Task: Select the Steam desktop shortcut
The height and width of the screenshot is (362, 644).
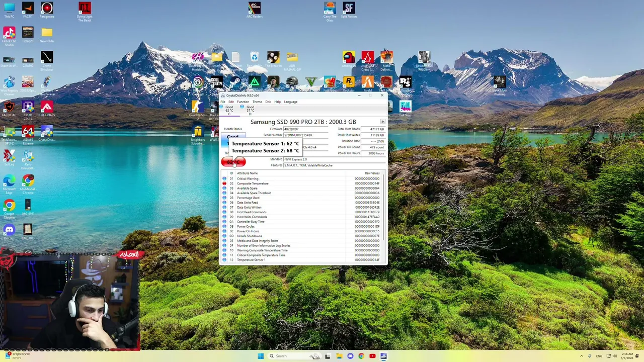Action: coord(235,84)
